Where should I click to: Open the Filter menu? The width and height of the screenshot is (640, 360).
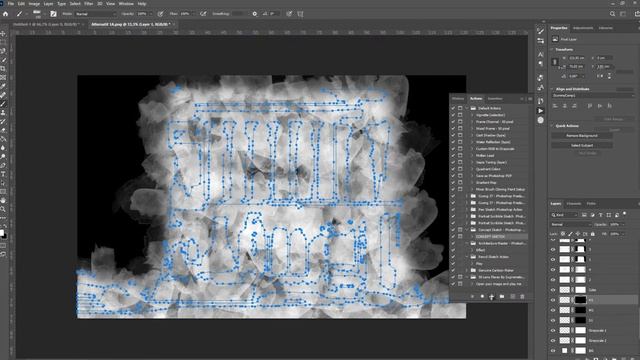[x=88, y=3]
